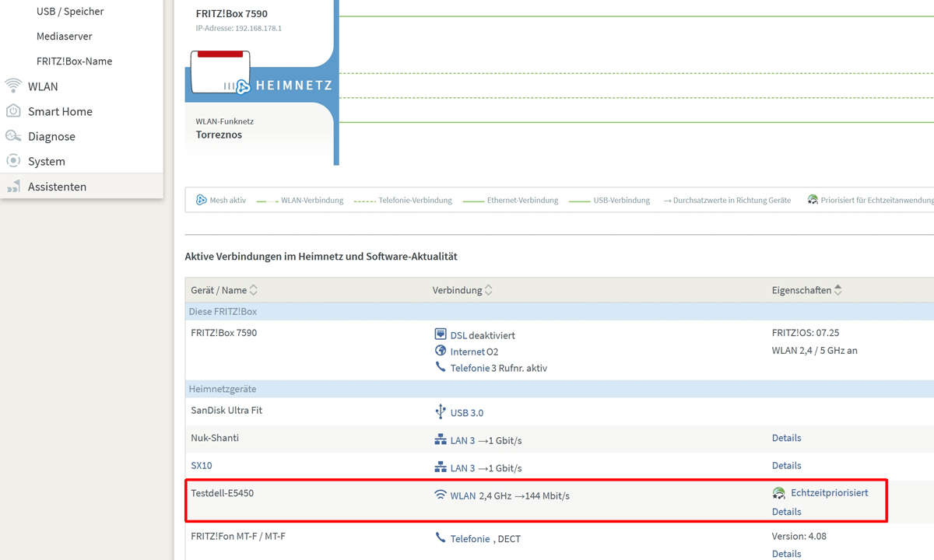Open USB / Speicher menu entry
This screenshot has height=560, width=934.
[70, 12]
